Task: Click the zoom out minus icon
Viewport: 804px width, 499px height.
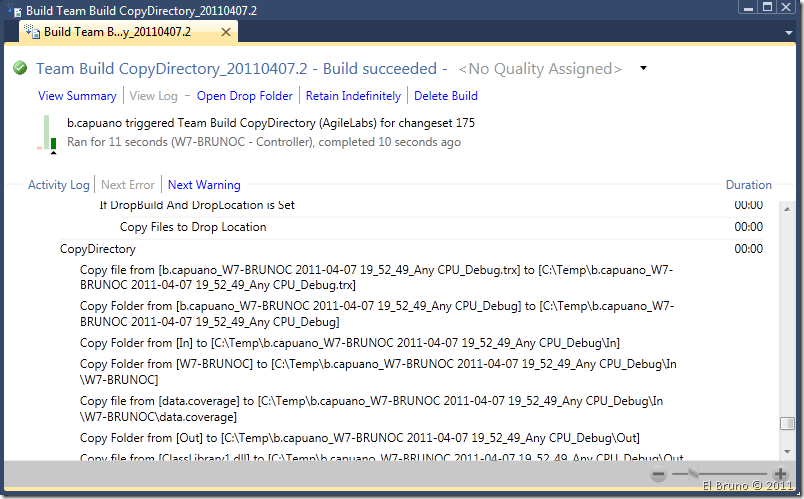Action: 659,475
